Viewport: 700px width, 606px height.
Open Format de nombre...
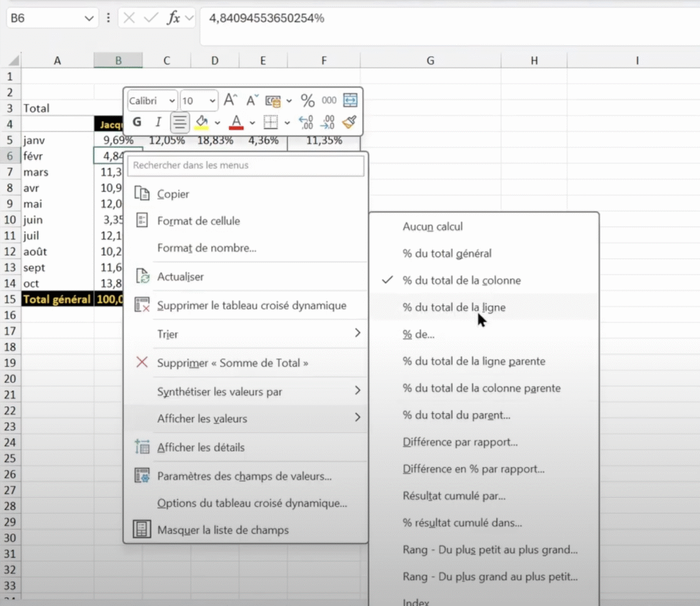point(246,248)
